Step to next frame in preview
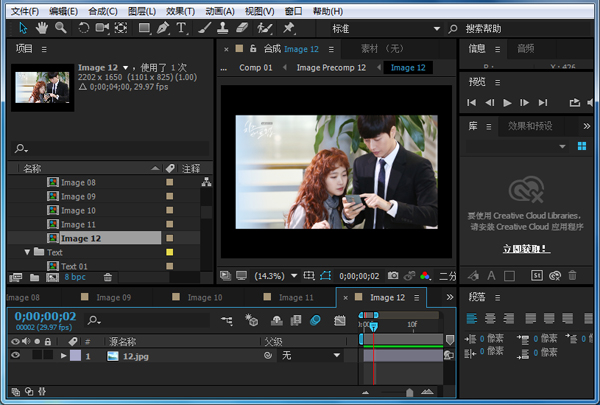 click(525, 103)
